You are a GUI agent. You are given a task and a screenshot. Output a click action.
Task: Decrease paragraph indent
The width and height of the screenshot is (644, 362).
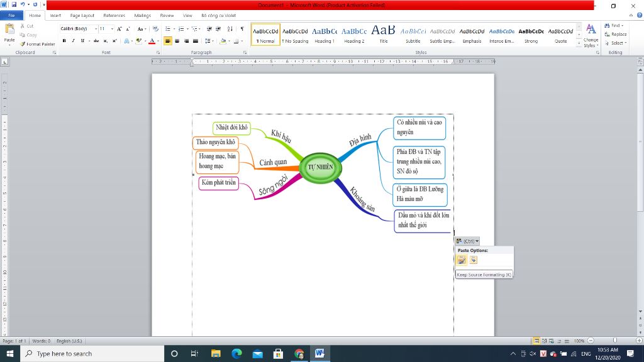[x=209, y=29]
